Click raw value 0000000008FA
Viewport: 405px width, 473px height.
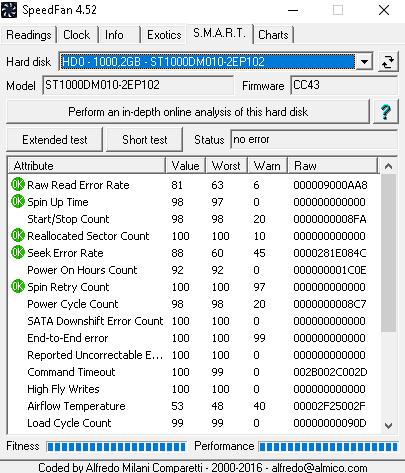(330, 219)
